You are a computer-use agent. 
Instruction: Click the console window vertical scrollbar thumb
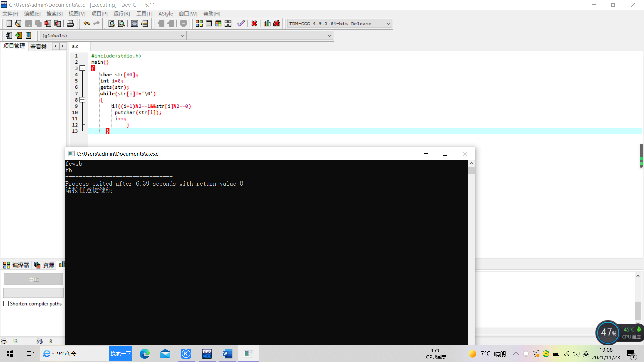[471, 171]
